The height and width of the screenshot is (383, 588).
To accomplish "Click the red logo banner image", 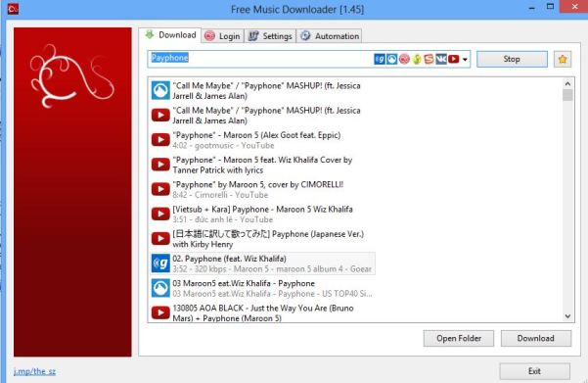I will (72, 192).
